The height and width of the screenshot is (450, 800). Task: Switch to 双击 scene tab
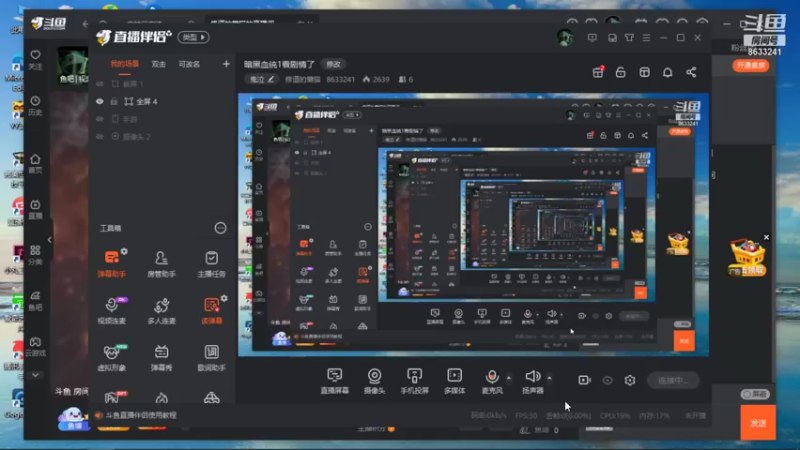click(159, 64)
